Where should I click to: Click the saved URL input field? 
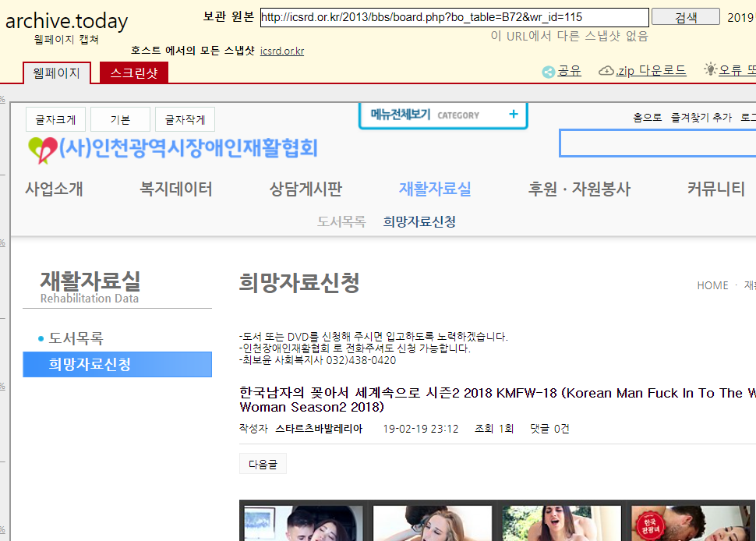point(454,17)
